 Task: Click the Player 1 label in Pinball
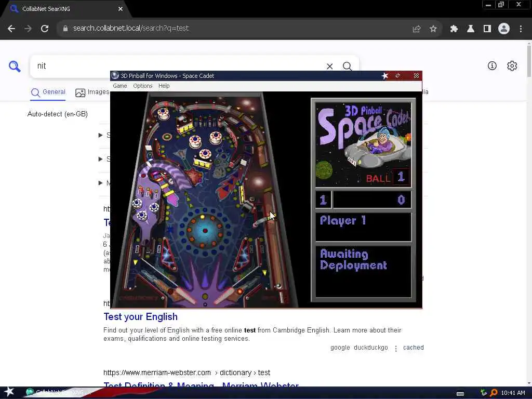point(343,220)
